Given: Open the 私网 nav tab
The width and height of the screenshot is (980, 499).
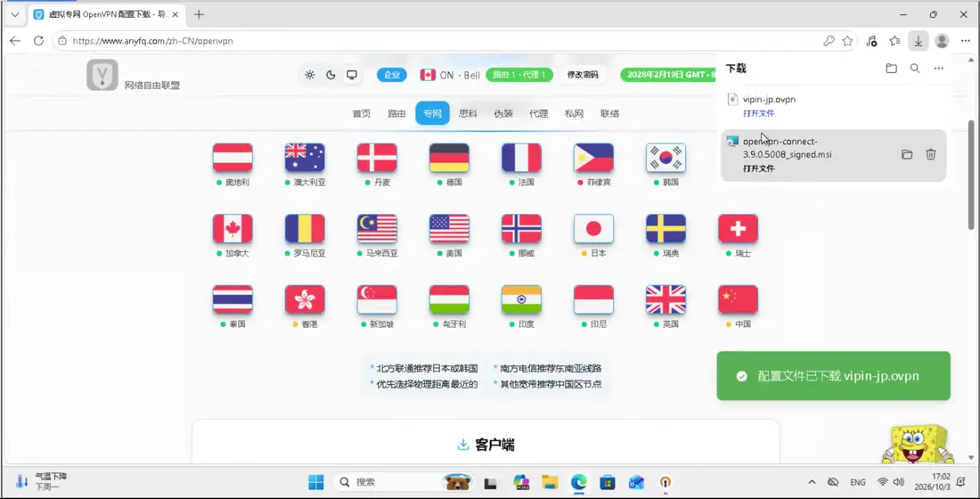Looking at the screenshot, I should 575,113.
